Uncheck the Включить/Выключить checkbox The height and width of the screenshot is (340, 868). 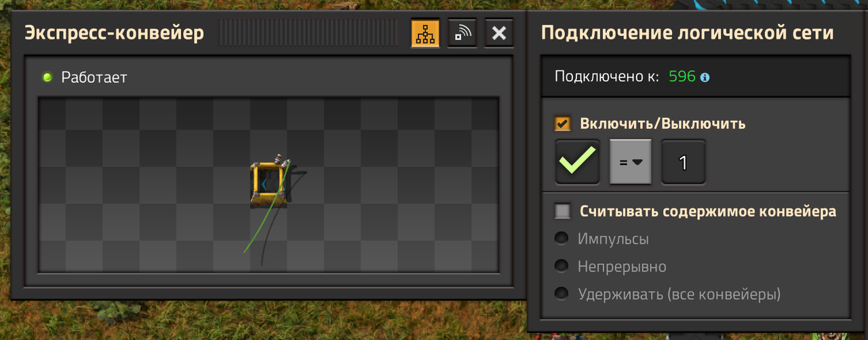point(562,124)
